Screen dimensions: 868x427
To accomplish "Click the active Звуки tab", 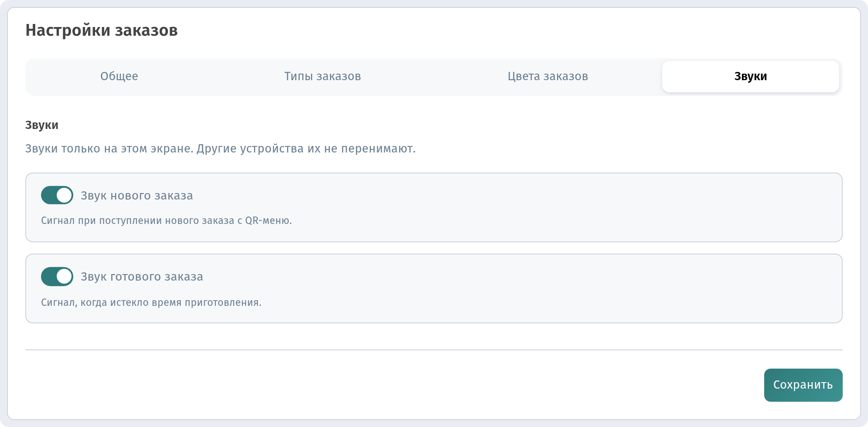I will click(750, 76).
